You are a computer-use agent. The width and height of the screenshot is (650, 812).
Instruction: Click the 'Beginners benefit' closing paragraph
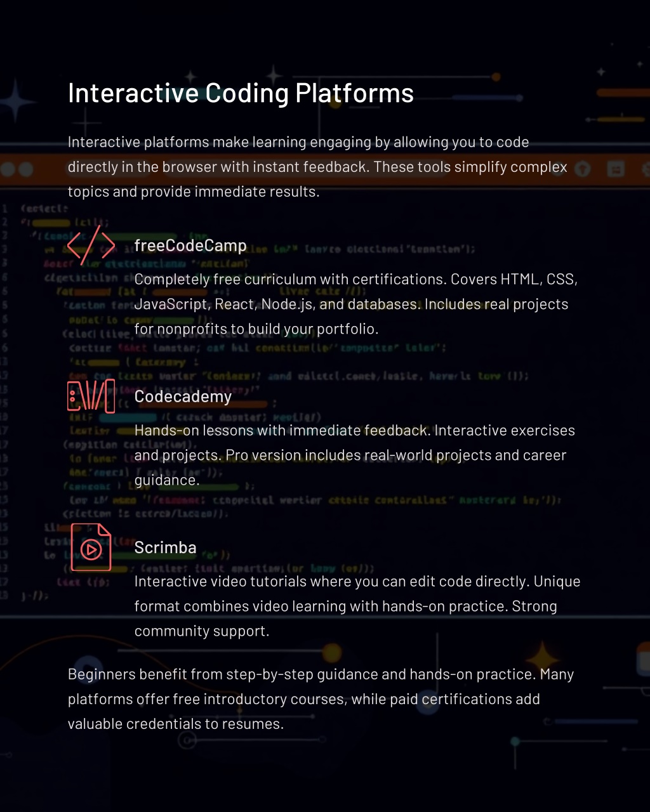pos(321,699)
